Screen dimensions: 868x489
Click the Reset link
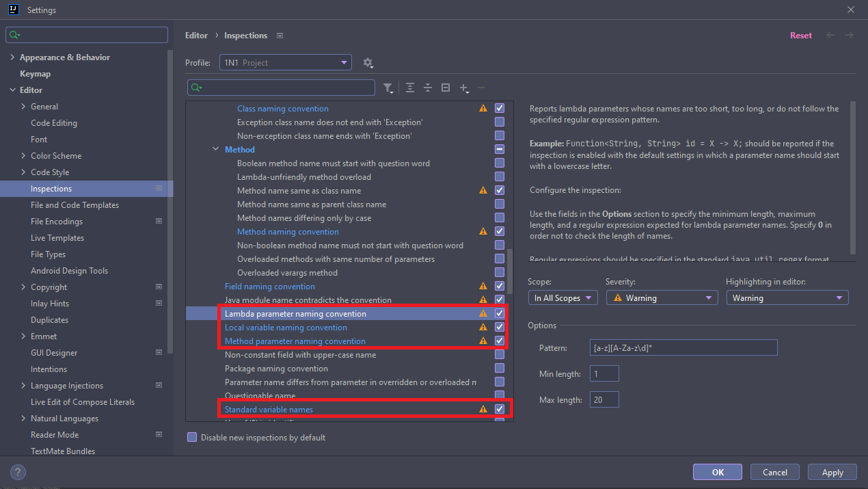point(801,36)
